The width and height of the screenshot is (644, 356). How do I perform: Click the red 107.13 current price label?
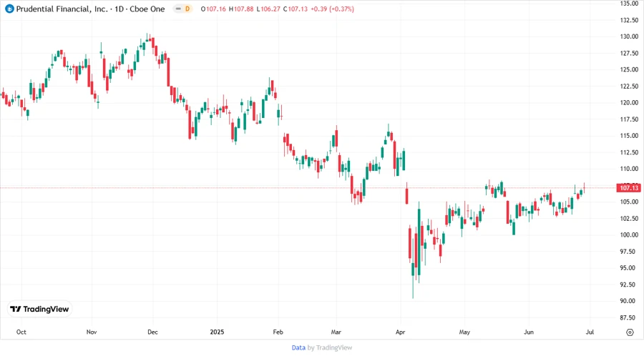click(629, 188)
